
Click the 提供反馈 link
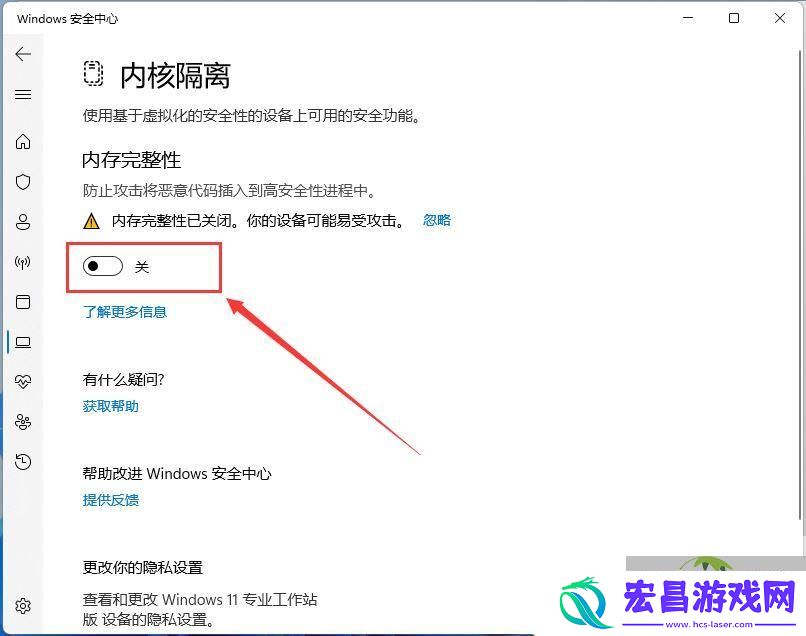(111, 500)
